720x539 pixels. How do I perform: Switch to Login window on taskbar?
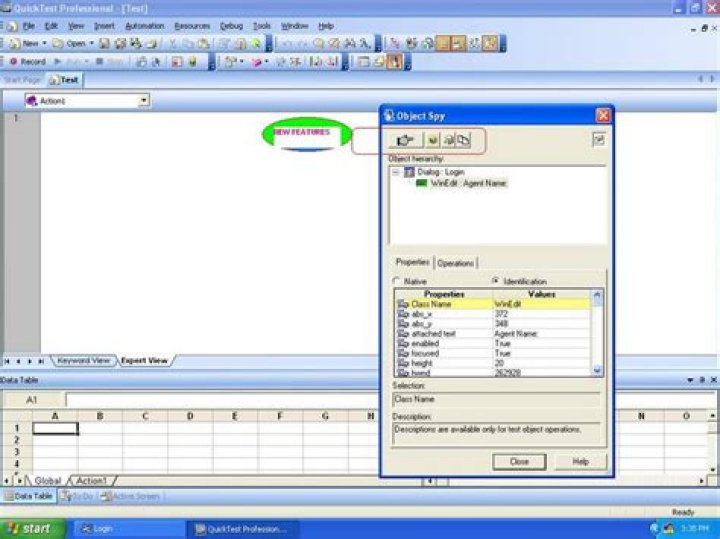[x=129, y=529]
